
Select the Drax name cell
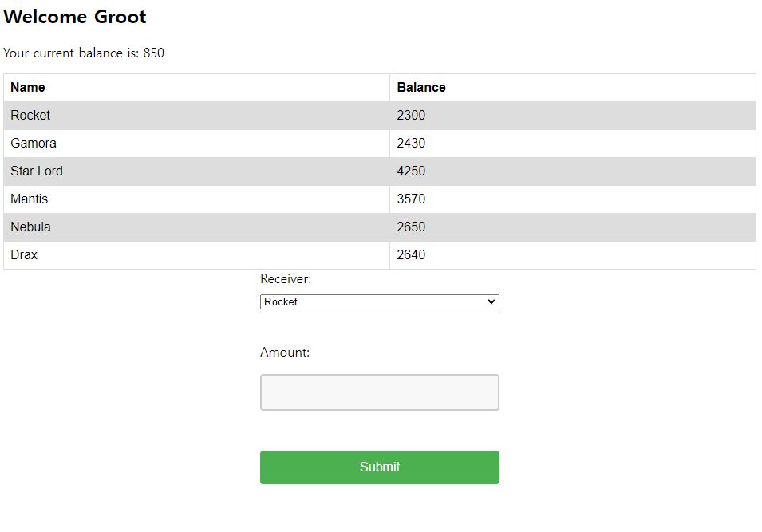click(x=24, y=255)
